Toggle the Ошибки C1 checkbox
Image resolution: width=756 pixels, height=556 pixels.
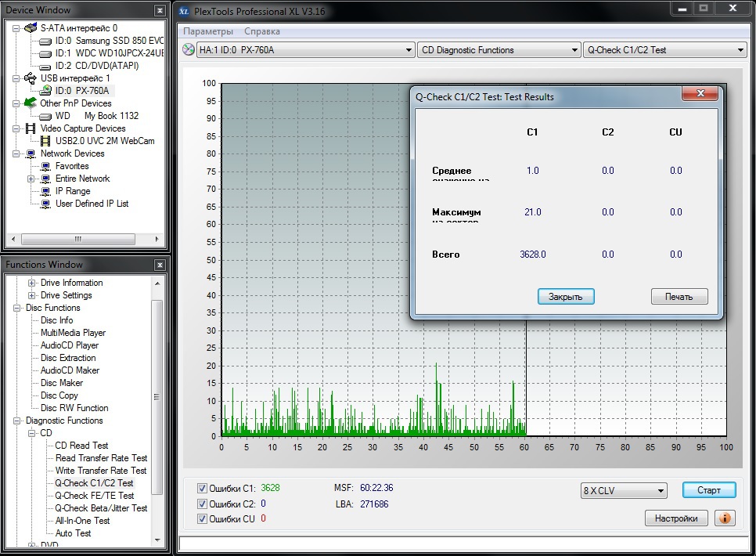(x=203, y=488)
